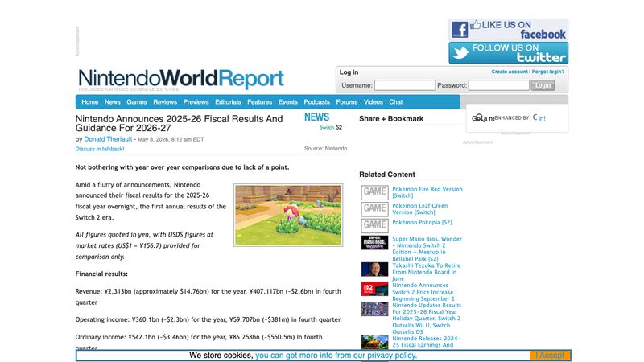Click the Pokopia game screenshot in the article
Image resolution: width=644 pixels, height=362 pixels.
tap(288, 215)
